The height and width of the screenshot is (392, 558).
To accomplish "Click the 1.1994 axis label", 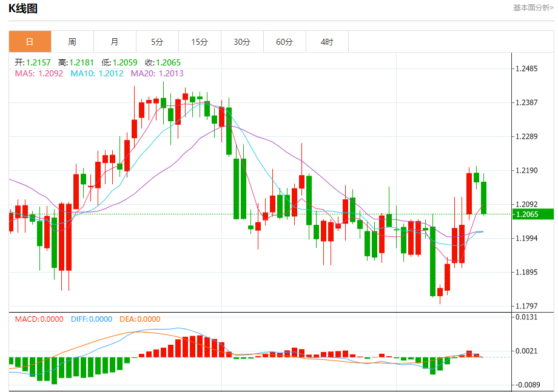I will 526,239.
